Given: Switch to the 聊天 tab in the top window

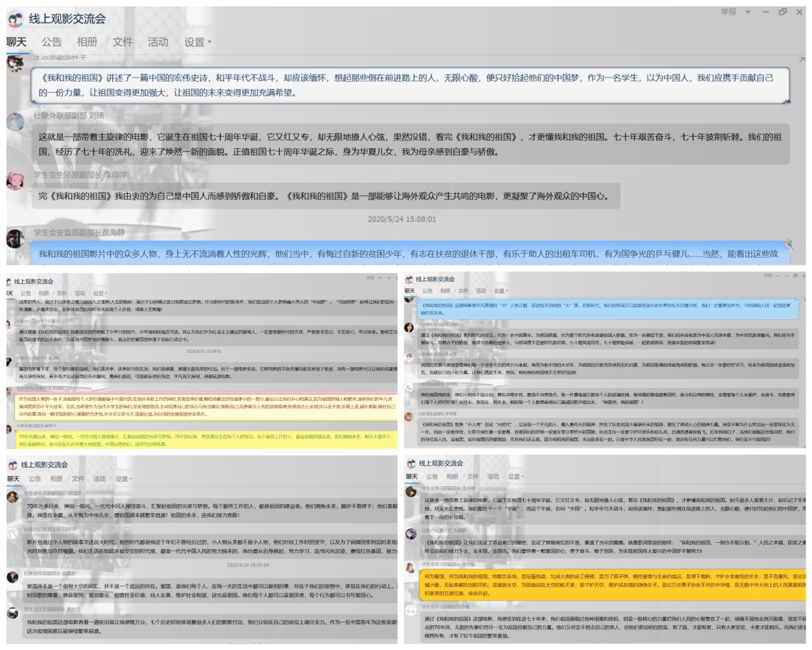Looking at the screenshot, I should point(17,42).
